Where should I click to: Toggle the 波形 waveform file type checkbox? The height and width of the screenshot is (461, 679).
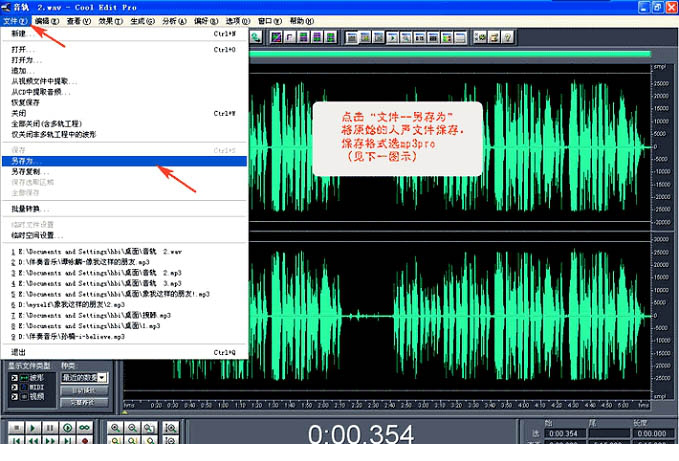tap(15, 378)
